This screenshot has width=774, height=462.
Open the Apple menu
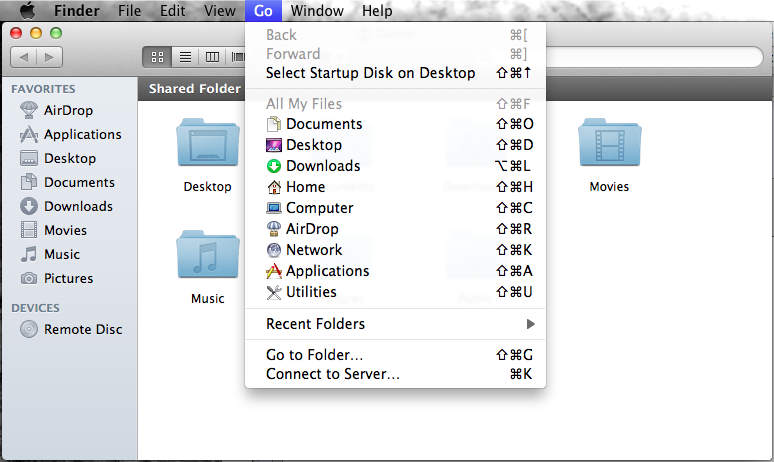pos(28,10)
